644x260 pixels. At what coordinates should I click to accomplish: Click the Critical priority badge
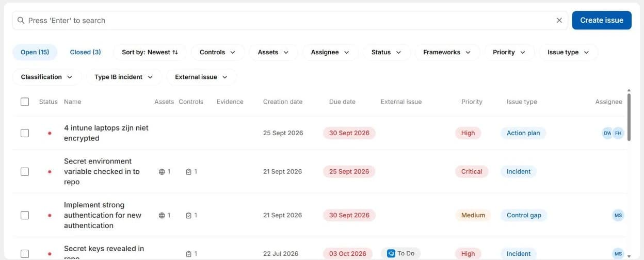click(x=472, y=172)
